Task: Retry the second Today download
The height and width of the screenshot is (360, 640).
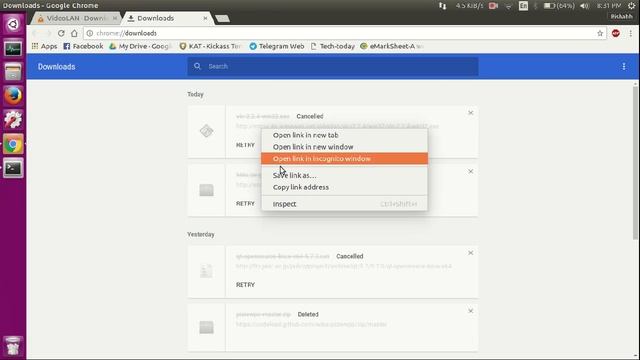Action: coord(245,204)
